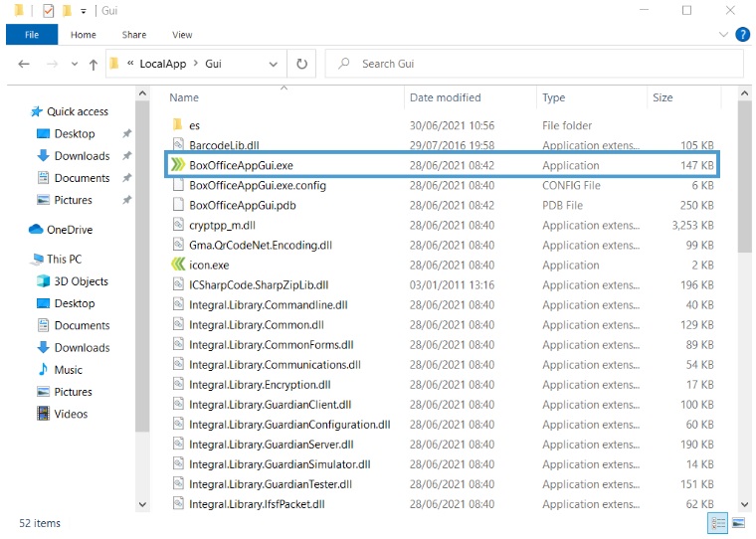The width and height of the screenshot is (756, 539).
Task: Click the navigation pane down scroll arrow
Action: tap(142, 504)
